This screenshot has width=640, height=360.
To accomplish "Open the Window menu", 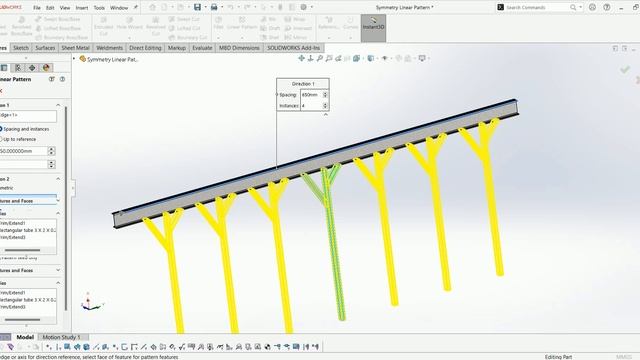I will click(119, 8).
